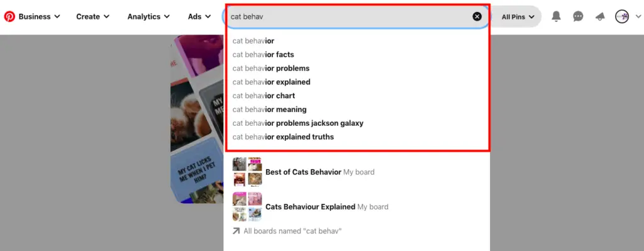This screenshot has height=251, width=644.
Task: Clear the search text with X icon
Action: pos(477,16)
